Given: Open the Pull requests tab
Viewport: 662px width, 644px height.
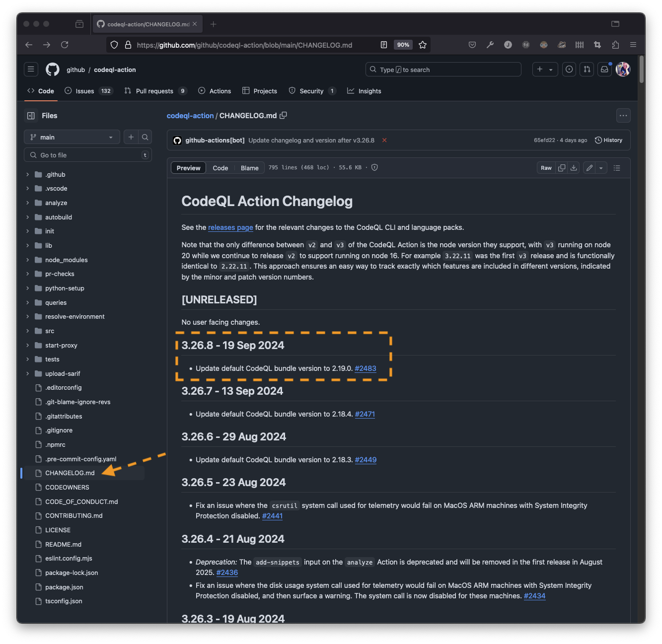Looking at the screenshot, I should point(155,91).
